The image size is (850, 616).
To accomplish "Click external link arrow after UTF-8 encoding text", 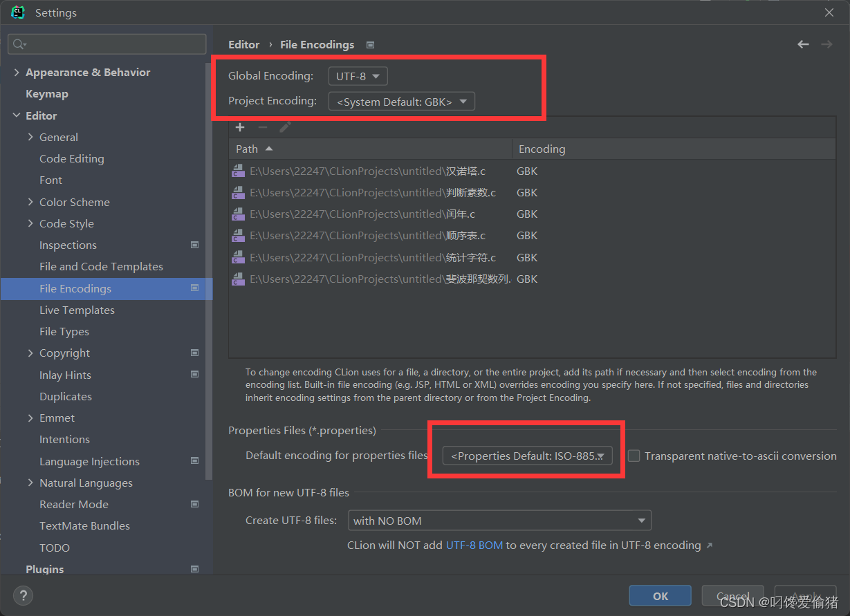I will (x=708, y=545).
